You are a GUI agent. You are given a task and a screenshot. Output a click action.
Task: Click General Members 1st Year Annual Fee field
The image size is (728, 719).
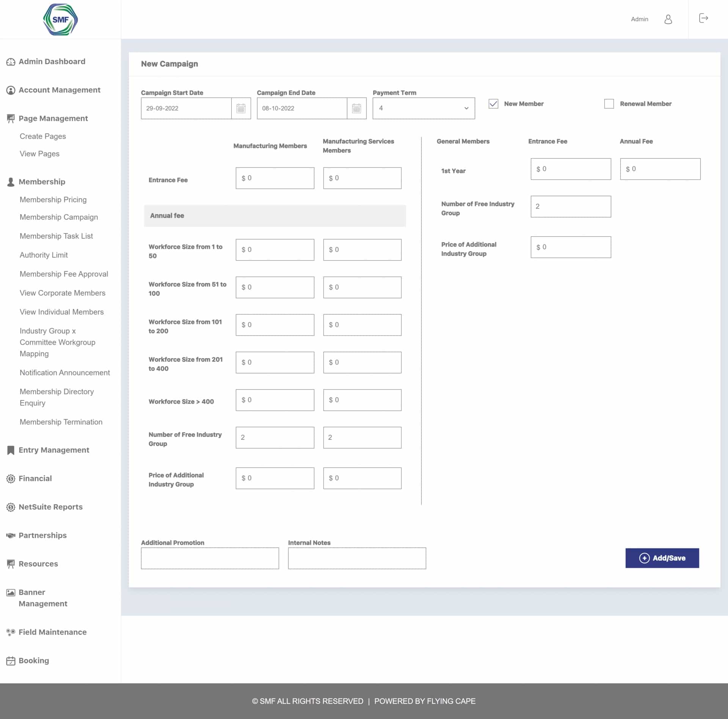coord(660,169)
